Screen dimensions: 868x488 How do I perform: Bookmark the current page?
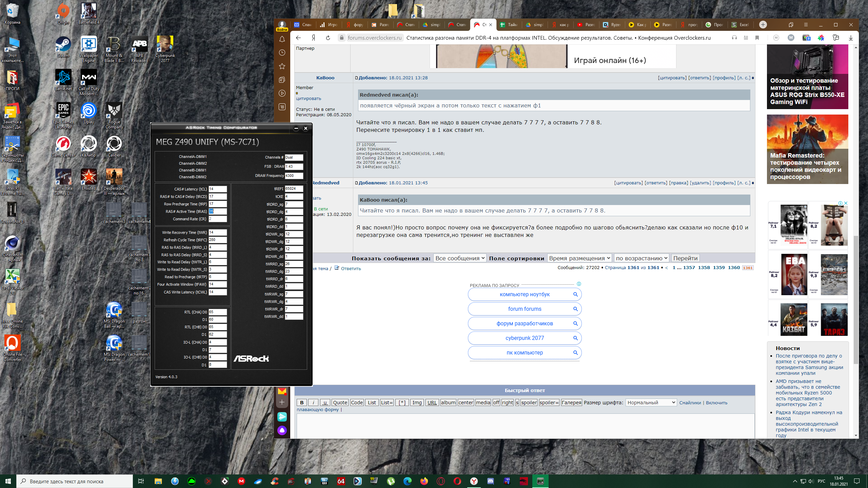point(757,38)
